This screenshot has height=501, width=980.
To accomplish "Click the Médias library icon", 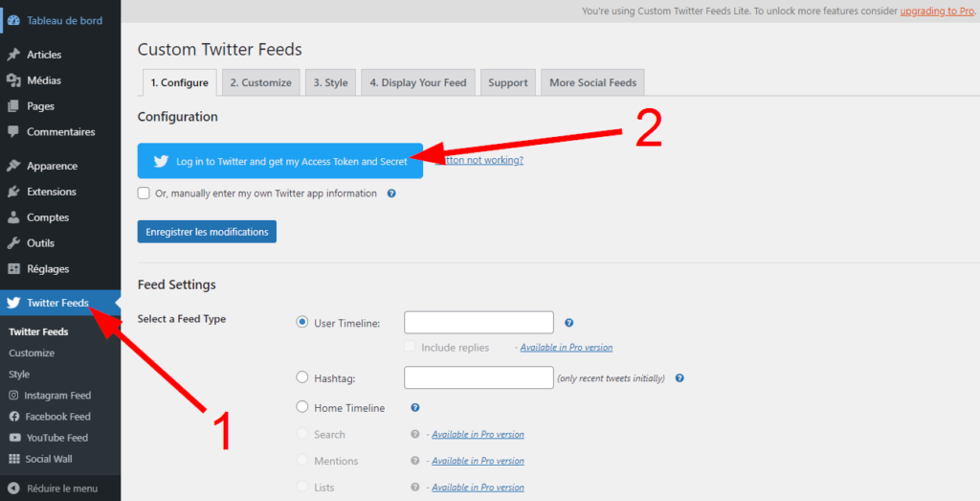I will click(x=13, y=80).
